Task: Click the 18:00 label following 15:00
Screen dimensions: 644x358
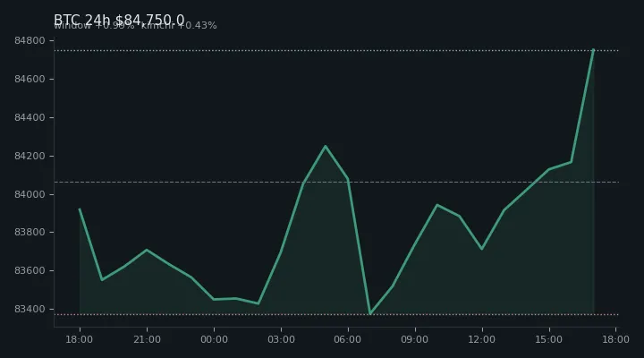Action: pos(615,339)
